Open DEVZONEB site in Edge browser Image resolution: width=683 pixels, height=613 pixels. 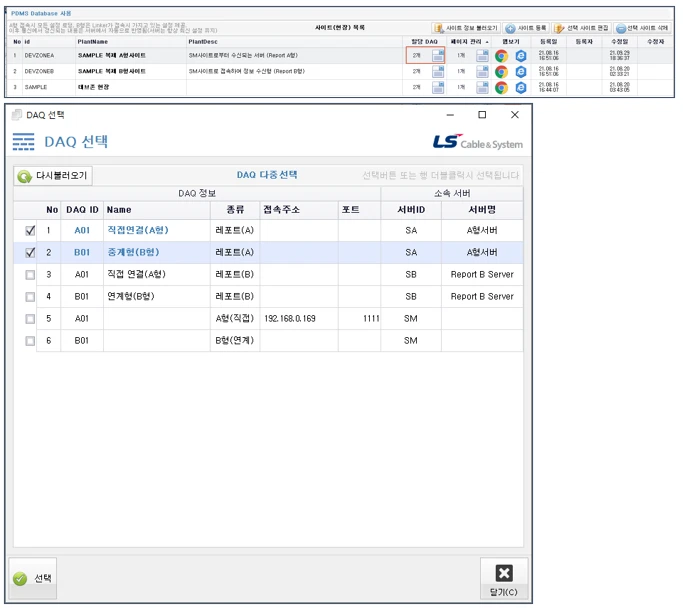pyautogui.click(x=521, y=71)
